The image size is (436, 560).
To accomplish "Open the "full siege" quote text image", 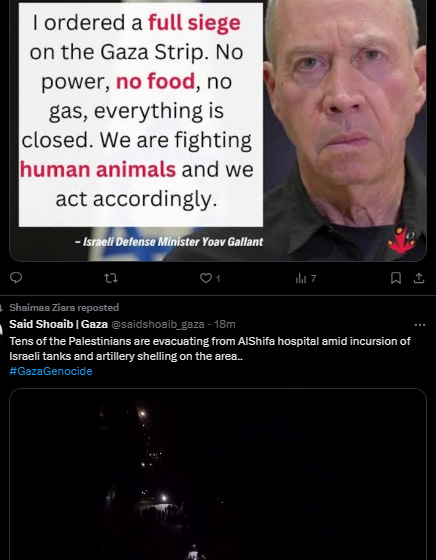I will [141, 115].
